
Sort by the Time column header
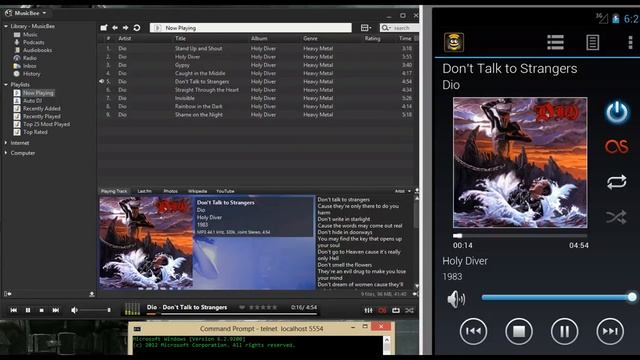tap(405, 38)
